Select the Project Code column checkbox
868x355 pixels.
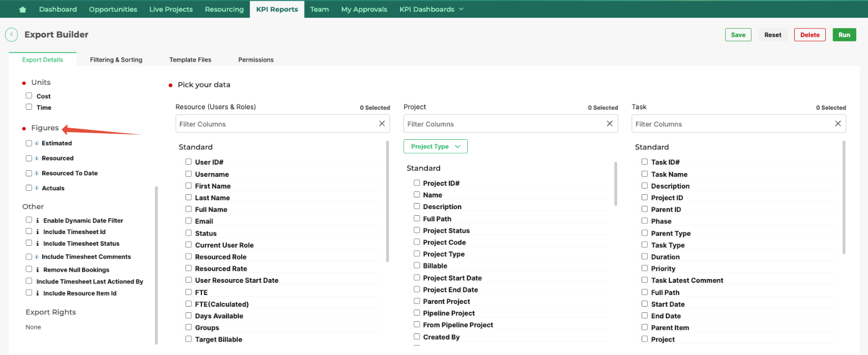point(417,242)
